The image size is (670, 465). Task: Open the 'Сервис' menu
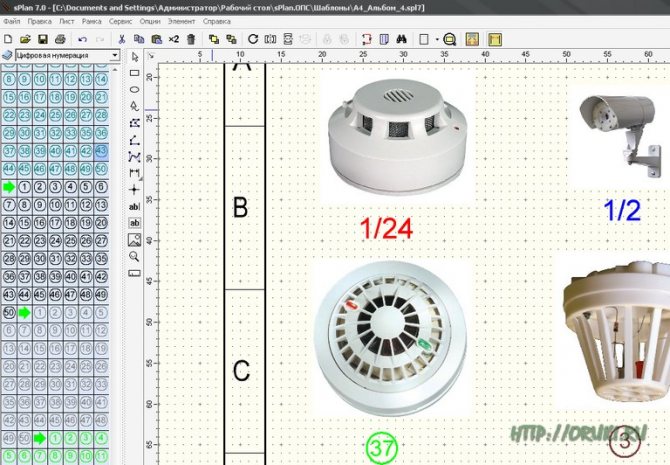tap(119, 20)
